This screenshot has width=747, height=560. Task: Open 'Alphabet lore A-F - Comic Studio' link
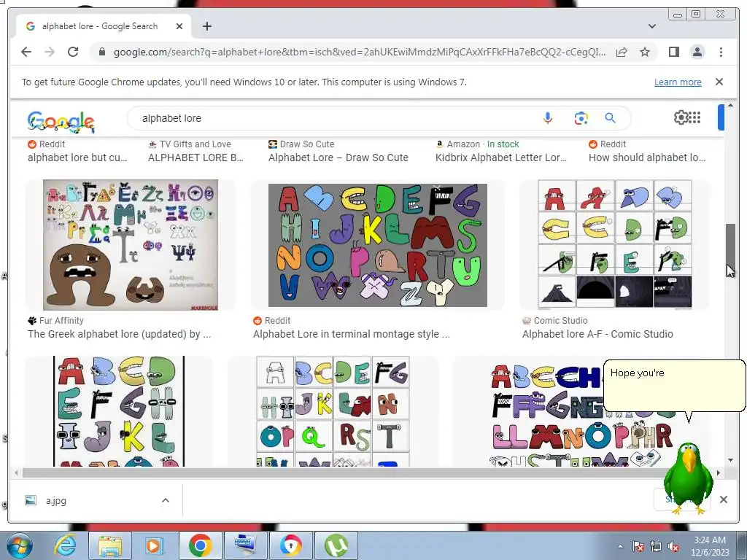tap(597, 334)
